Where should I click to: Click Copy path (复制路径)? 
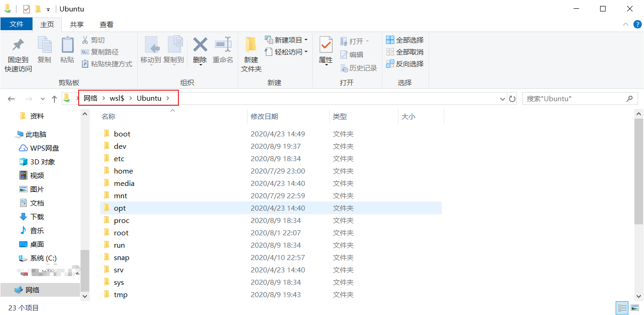(x=100, y=52)
